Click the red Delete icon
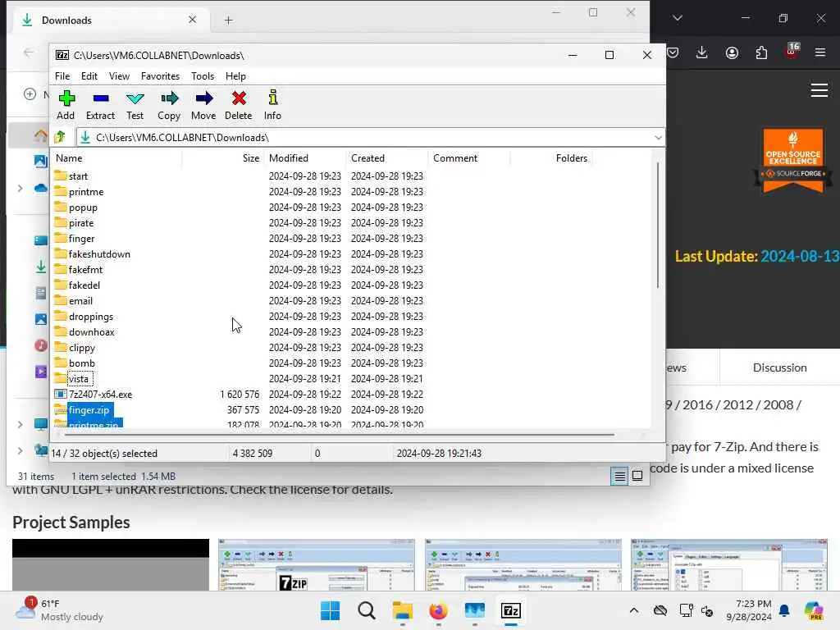 pyautogui.click(x=239, y=105)
